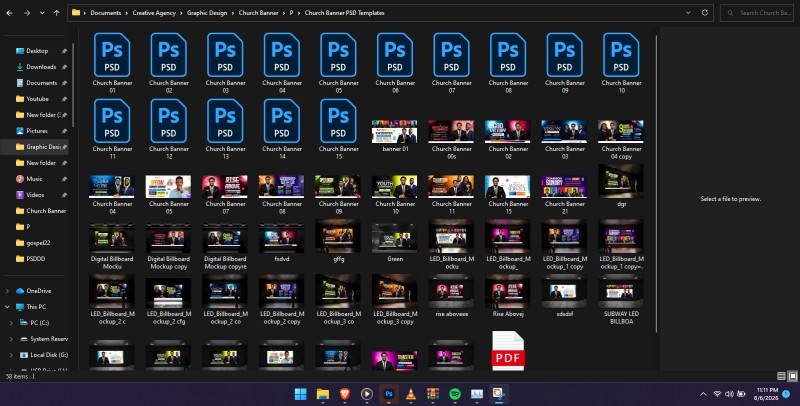Expand the PC (C:) drive node
The image size is (800, 406).
[11, 323]
